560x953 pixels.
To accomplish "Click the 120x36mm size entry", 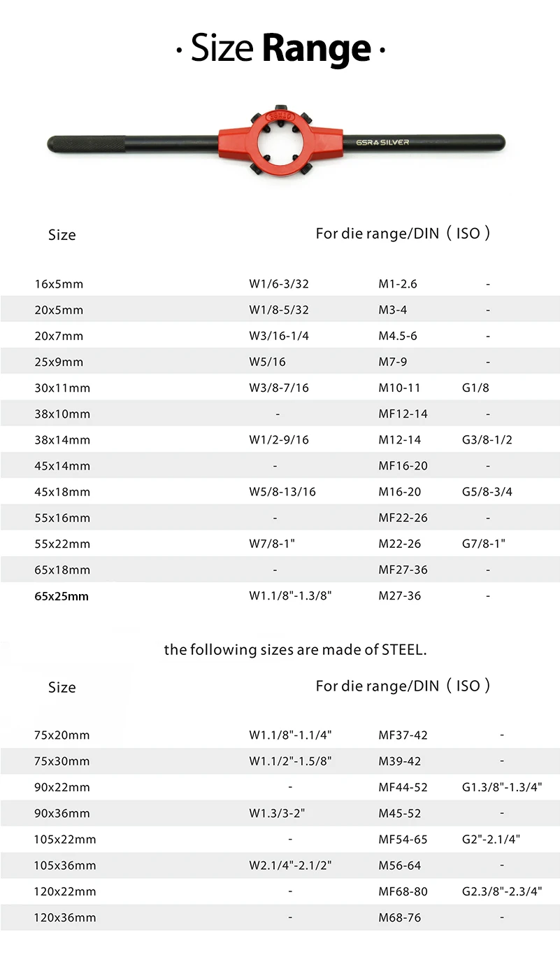I will (65, 917).
